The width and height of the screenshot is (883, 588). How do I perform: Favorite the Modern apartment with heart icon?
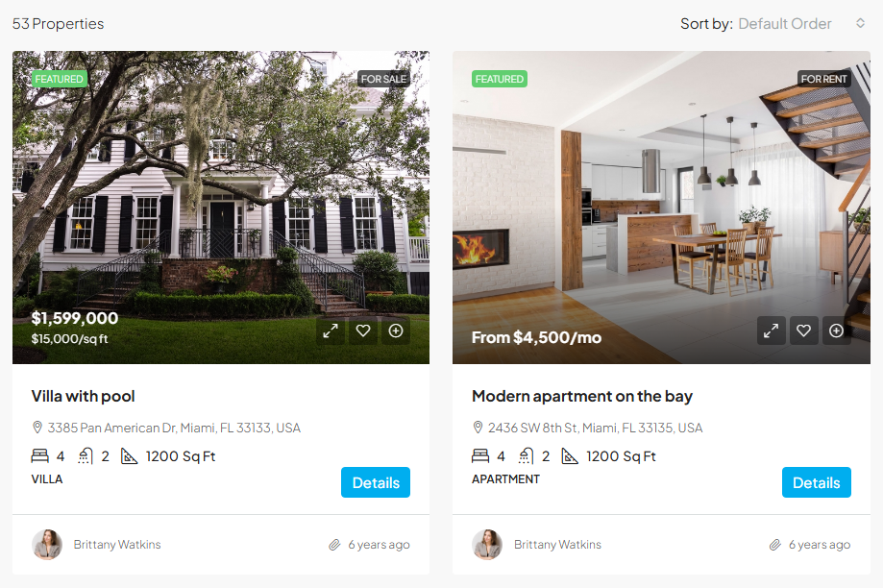803,331
